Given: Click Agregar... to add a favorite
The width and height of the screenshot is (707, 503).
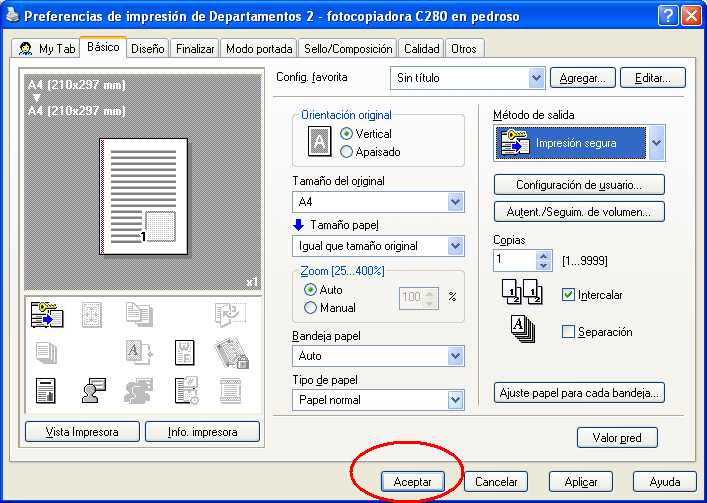Looking at the screenshot, I should click(582, 78).
